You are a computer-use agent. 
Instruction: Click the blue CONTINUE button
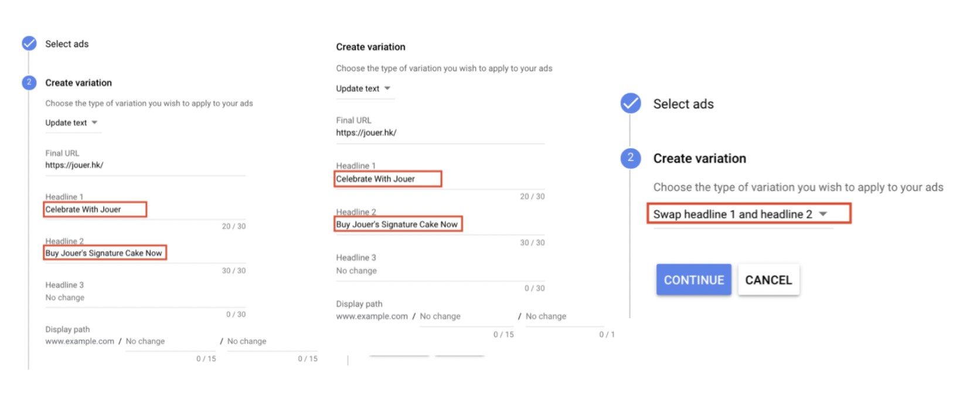[x=694, y=280]
